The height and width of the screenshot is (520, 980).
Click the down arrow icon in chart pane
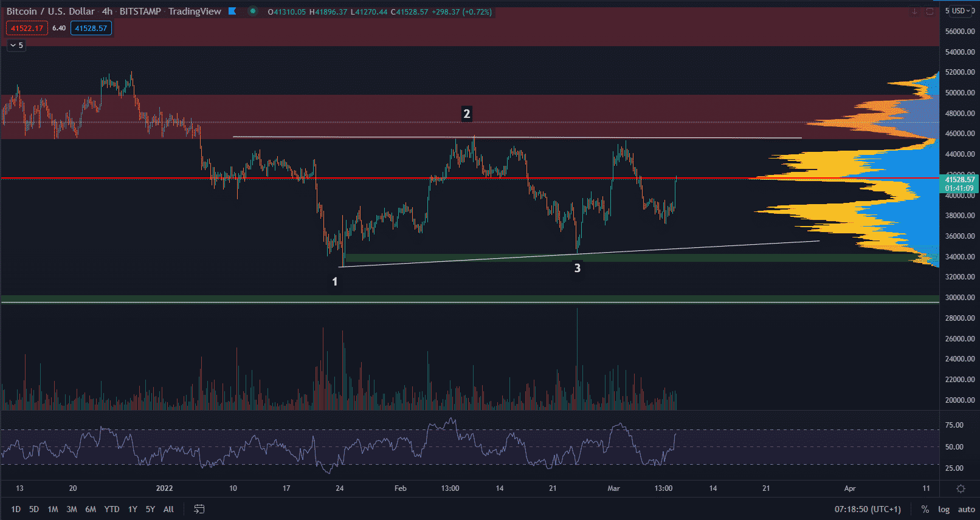coord(914,11)
